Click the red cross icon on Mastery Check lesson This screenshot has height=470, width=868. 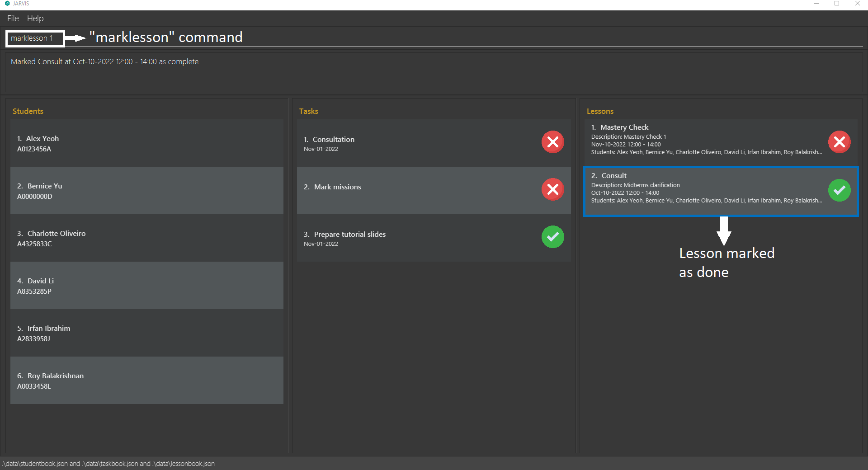tap(839, 142)
